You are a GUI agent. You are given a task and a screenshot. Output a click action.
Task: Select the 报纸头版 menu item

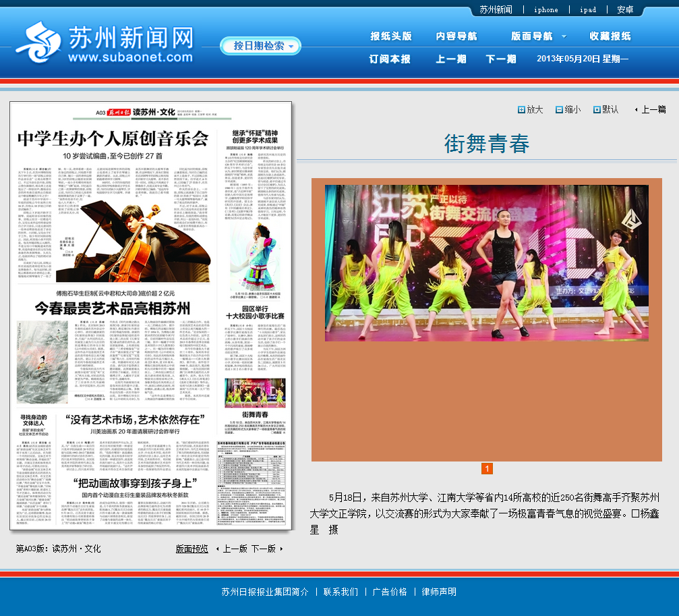[x=390, y=36]
